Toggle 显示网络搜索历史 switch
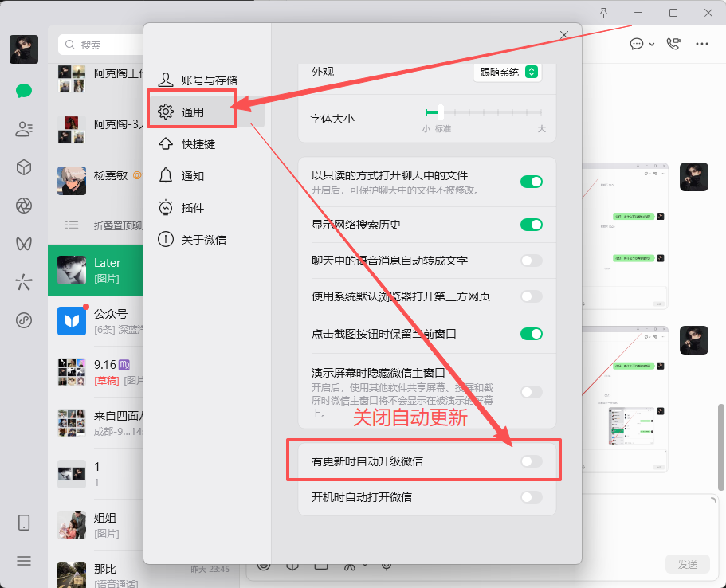Image resolution: width=726 pixels, height=588 pixels. point(531,225)
